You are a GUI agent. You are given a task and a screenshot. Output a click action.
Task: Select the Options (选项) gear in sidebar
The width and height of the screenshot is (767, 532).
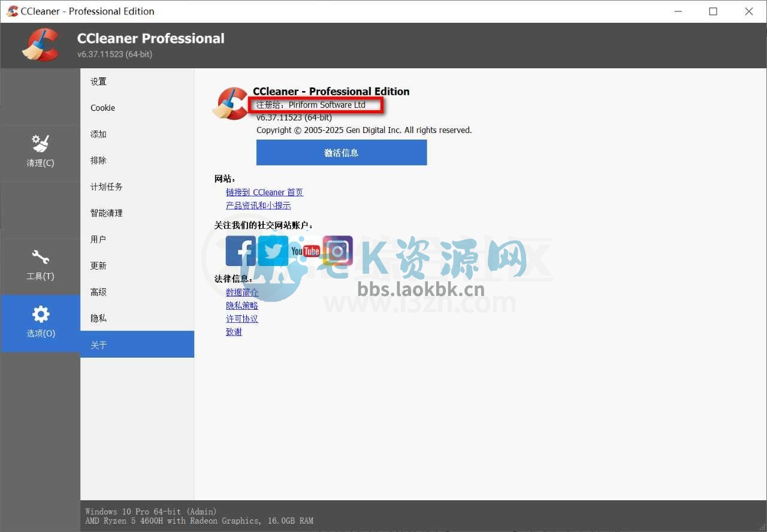40,323
